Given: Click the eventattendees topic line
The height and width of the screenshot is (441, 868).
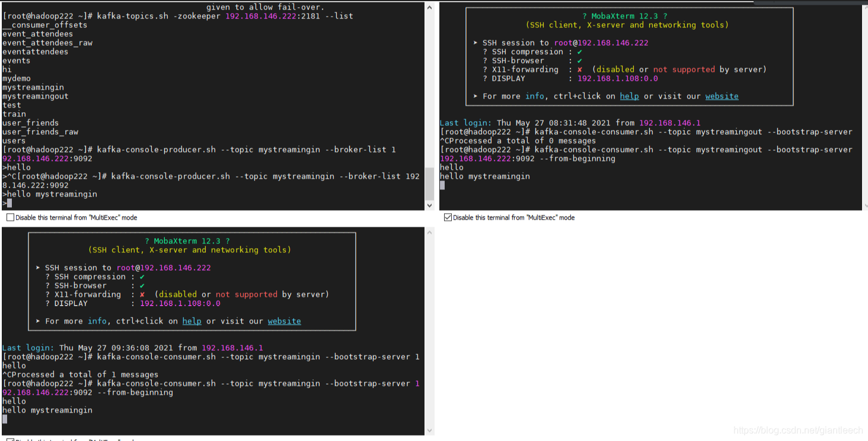Looking at the screenshot, I should (x=36, y=52).
